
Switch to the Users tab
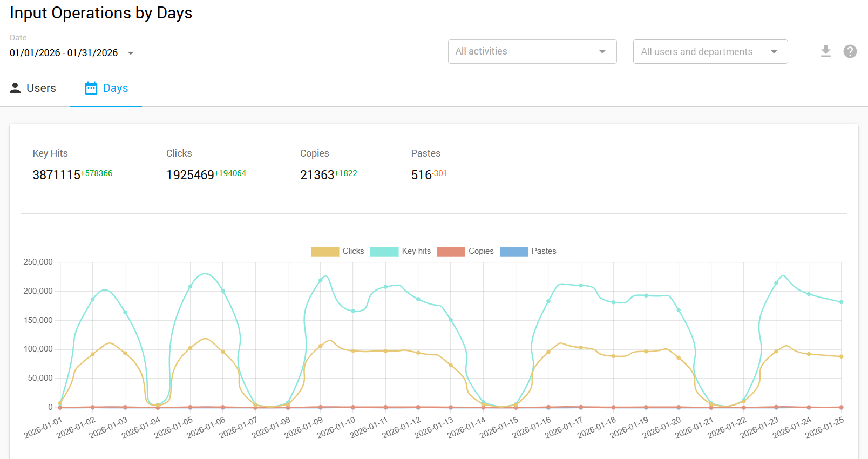click(41, 88)
